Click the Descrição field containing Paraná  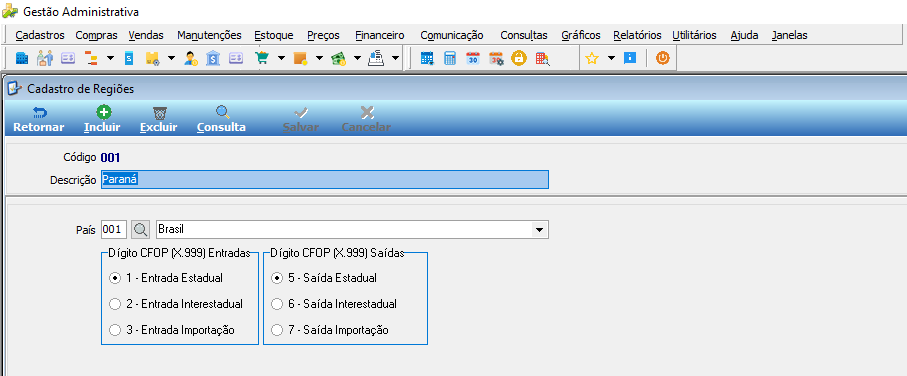pyautogui.click(x=325, y=179)
